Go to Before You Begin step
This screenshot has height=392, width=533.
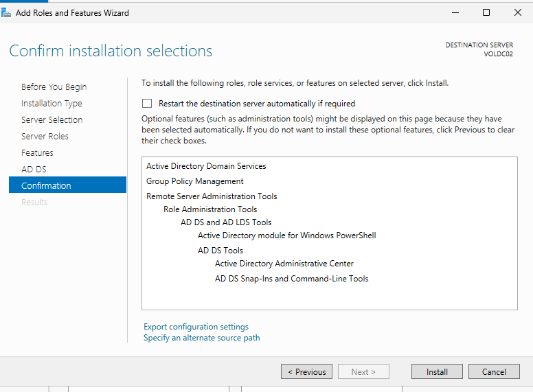[54, 87]
